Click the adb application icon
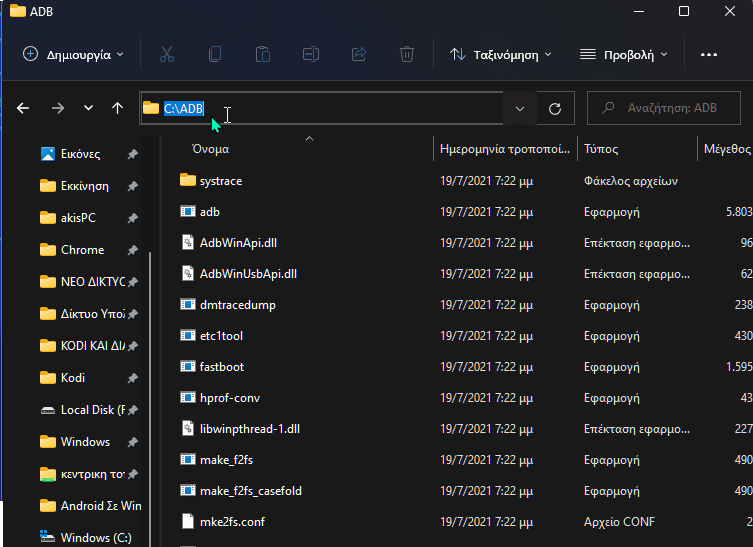The image size is (753, 547). coord(188,211)
